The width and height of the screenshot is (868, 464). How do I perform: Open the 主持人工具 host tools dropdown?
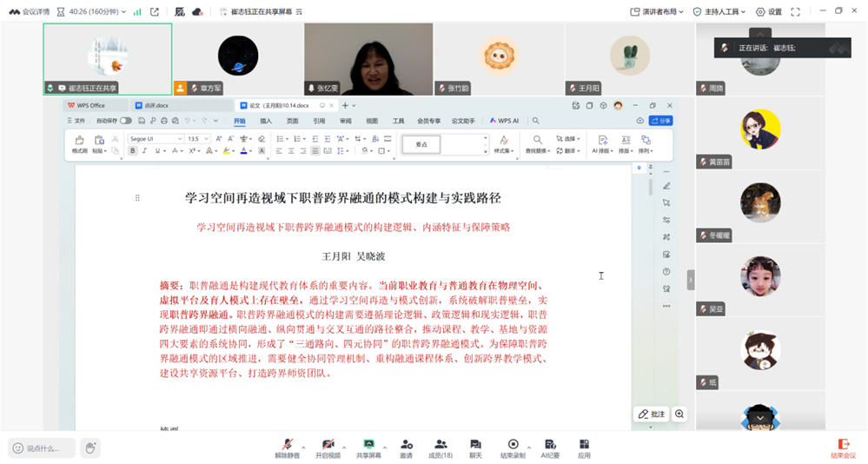(x=719, y=11)
